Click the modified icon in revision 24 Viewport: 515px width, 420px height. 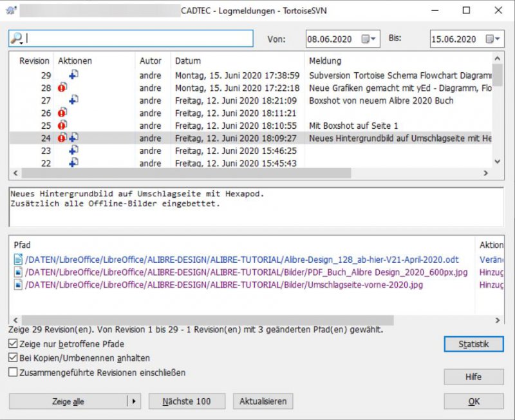[x=62, y=138]
